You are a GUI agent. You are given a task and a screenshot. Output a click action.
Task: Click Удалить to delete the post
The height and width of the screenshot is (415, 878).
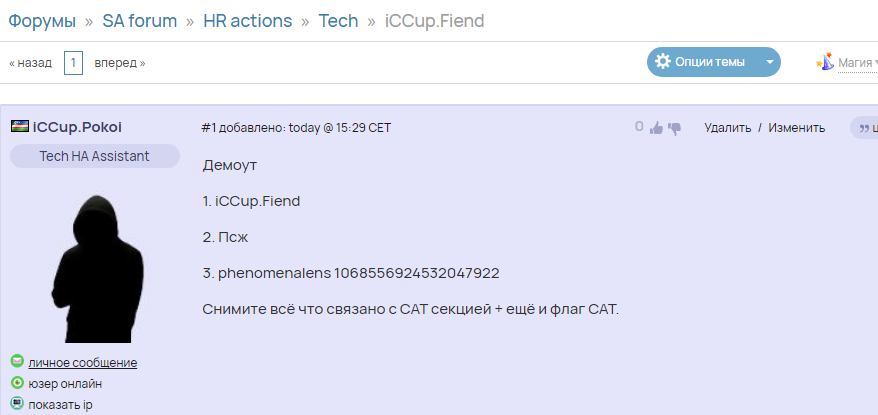click(x=727, y=128)
